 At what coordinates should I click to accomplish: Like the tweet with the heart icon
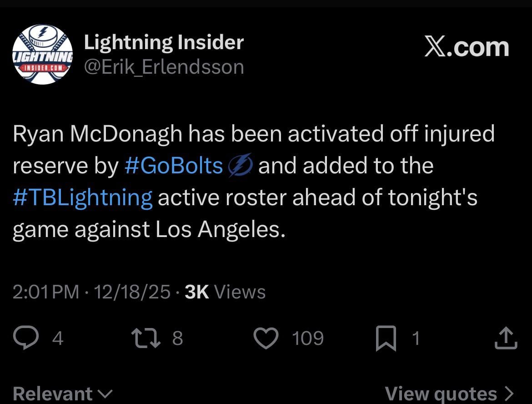[267, 338]
